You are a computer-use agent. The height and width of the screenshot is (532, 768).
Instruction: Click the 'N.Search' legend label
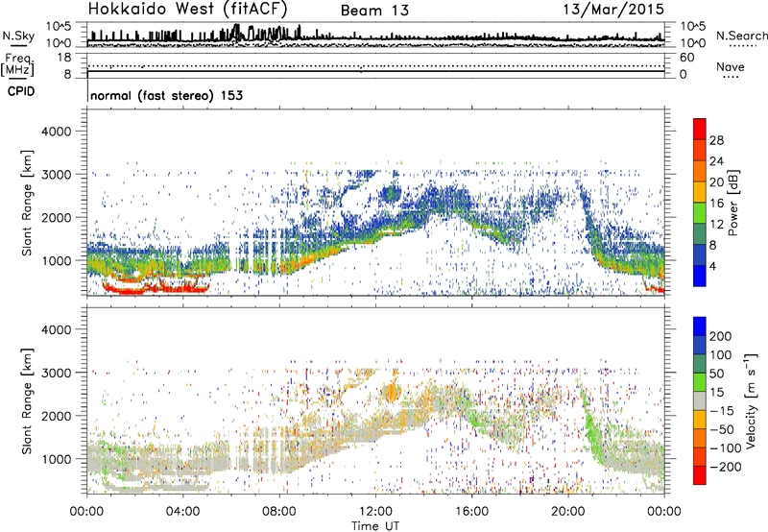[741, 36]
